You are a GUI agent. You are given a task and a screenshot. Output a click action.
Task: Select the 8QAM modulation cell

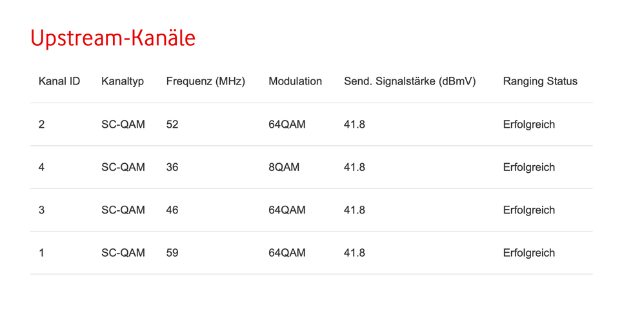pos(284,167)
